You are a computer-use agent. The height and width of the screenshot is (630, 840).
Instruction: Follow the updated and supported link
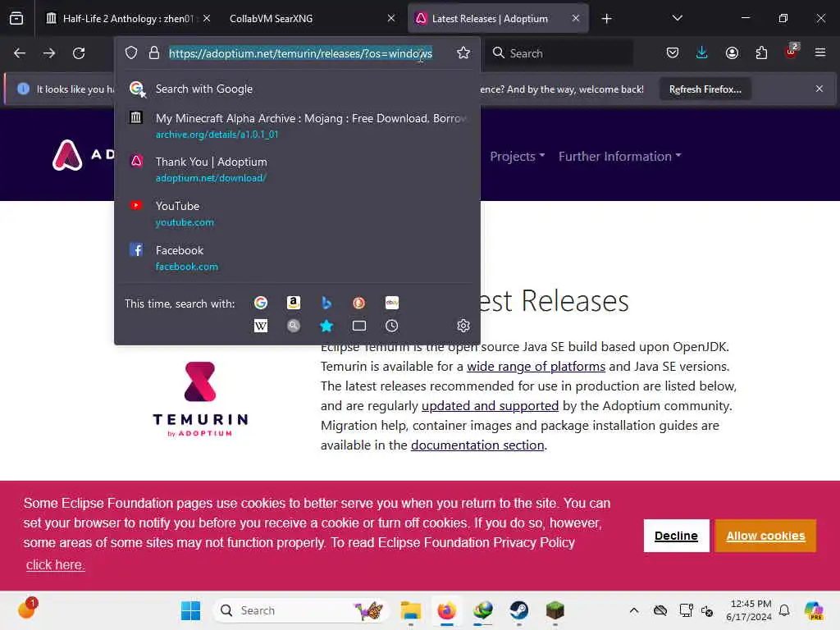coord(490,406)
